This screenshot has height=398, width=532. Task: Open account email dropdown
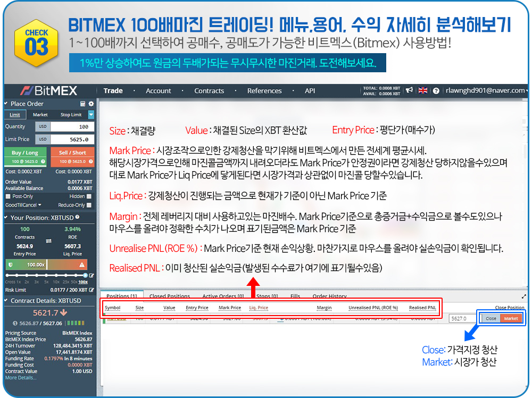click(487, 90)
